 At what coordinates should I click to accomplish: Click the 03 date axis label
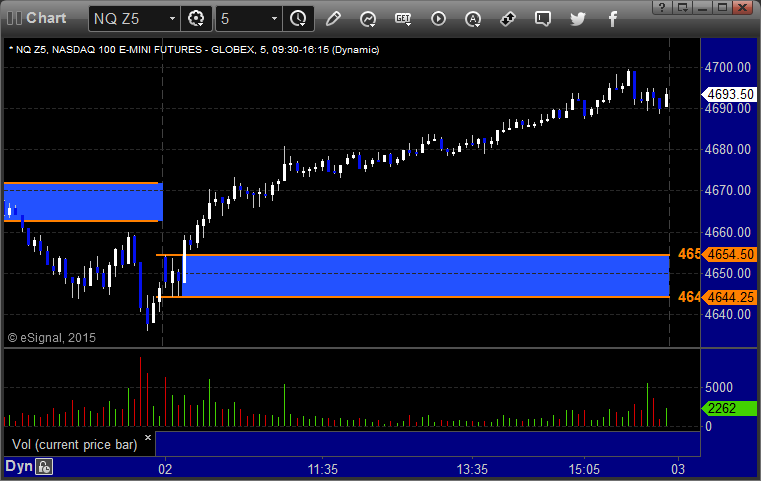coord(678,469)
